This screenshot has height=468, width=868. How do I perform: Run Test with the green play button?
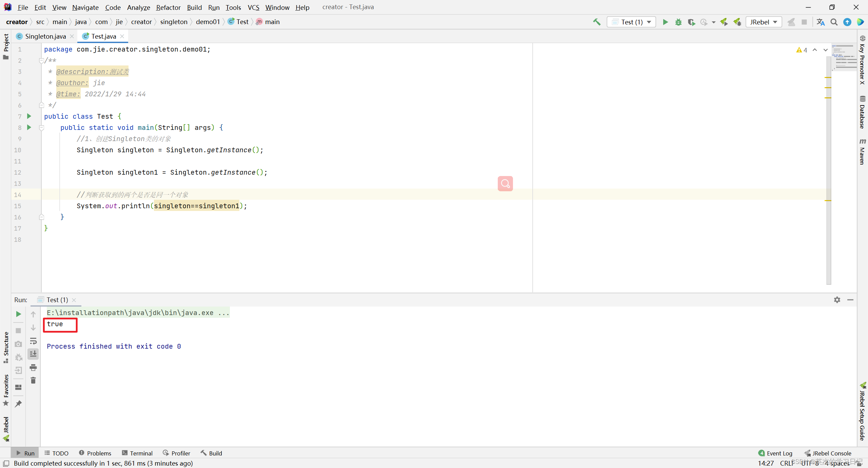tap(665, 22)
